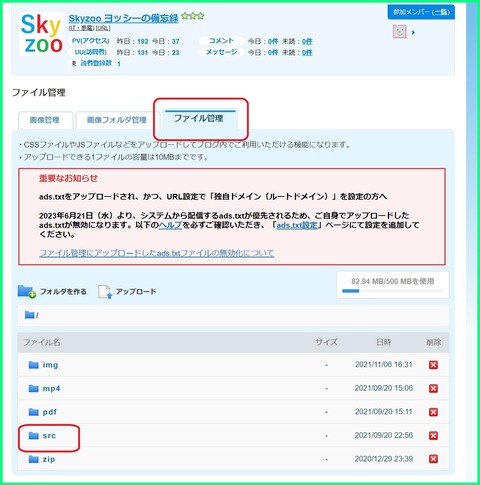Viewport: 480px width, 485px height.
Task: Click the メッセージ label badge
Action: pos(221,52)
